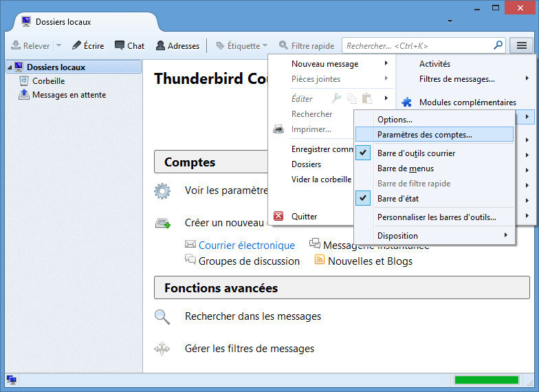Click the Relever download icon
539x392 pixels.
point(16,45)
